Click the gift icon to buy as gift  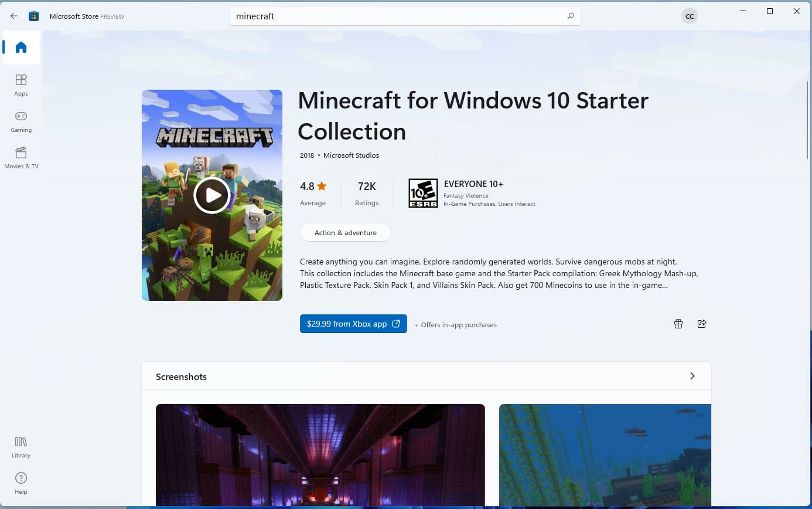[678, 324]
